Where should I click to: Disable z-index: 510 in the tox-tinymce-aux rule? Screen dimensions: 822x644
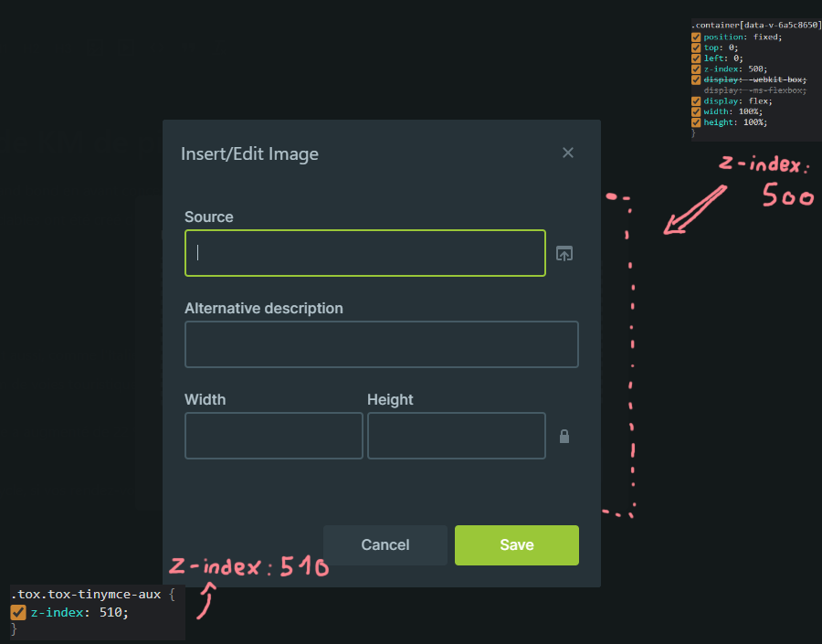coord(18,612)
